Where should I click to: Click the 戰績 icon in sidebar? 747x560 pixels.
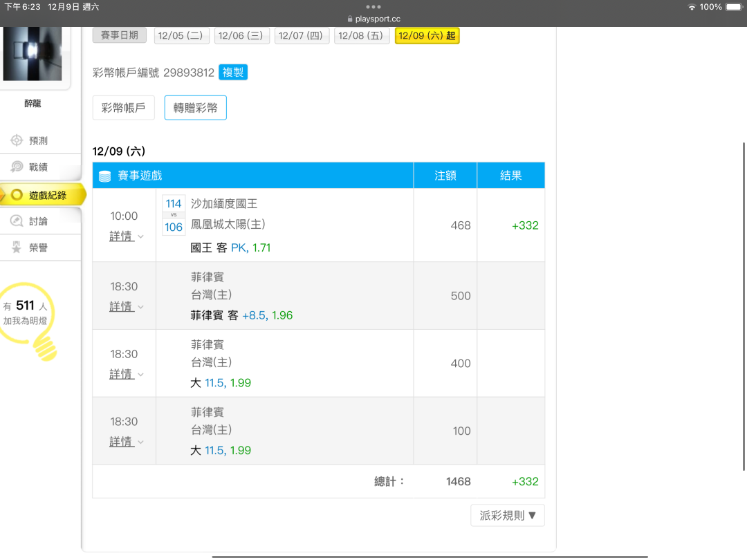tap(17, 167)
